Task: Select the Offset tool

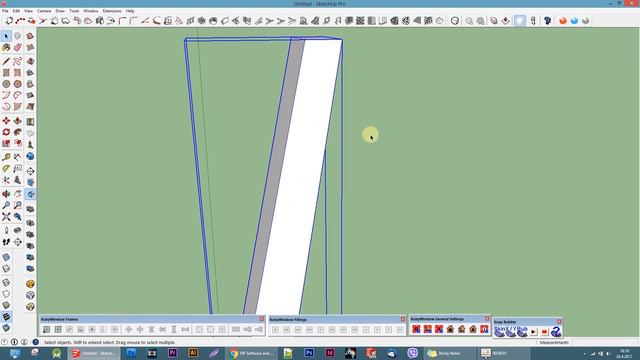Action: pos(18,144)
